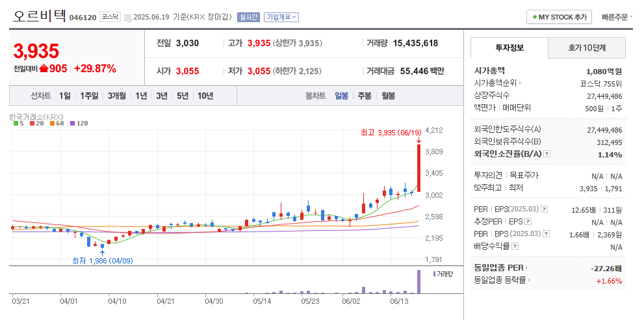
Task: Click the current price 3,935
Action: (x=36, y=51)
